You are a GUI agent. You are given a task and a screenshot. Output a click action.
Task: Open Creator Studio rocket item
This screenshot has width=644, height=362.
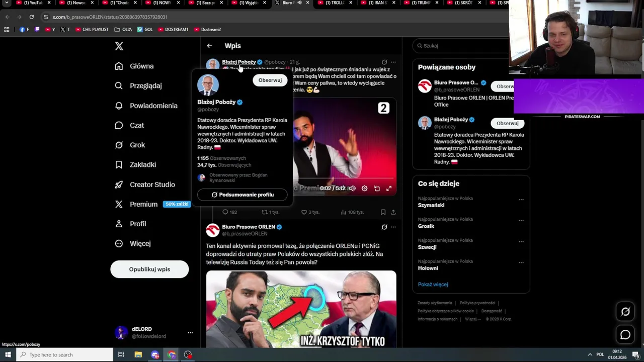click(145, 185)
